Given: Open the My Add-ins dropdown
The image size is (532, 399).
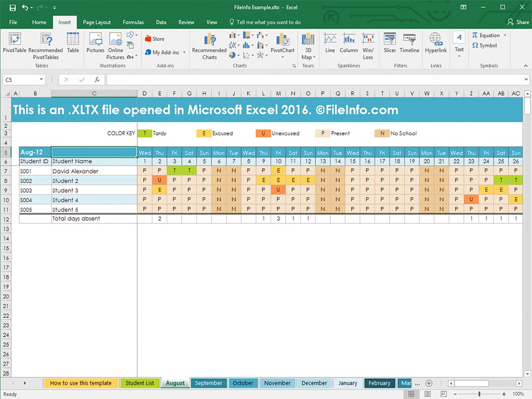Looking at the screenshot, I should pyautogui.click(x=166, y=52).
